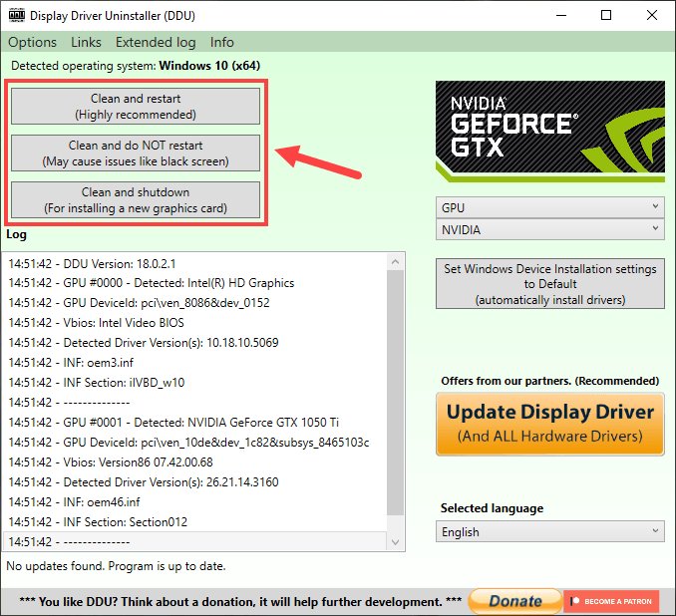
Task: Click 'No updates found' status text
Action: click(116, 566)
